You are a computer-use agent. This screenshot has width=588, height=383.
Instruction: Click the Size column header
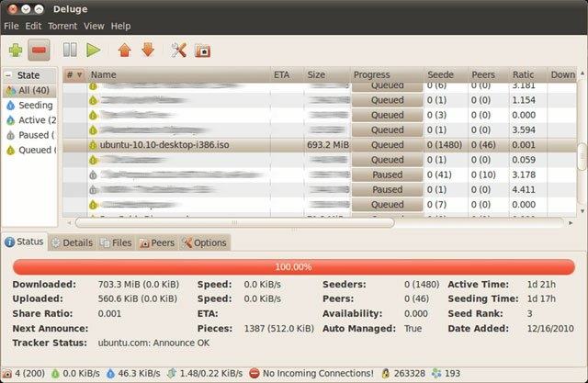click(x=316, y=74)
